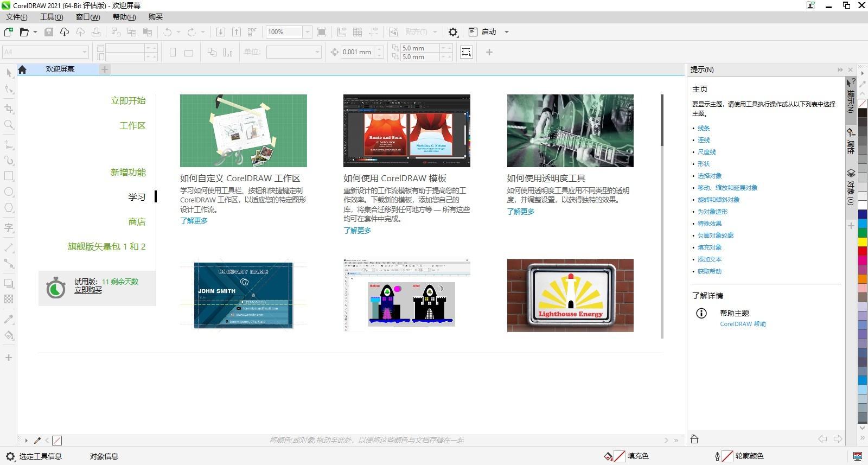Open the 工具 menu
The height and width of the screenshot is (465, 868).
[52, 17]
